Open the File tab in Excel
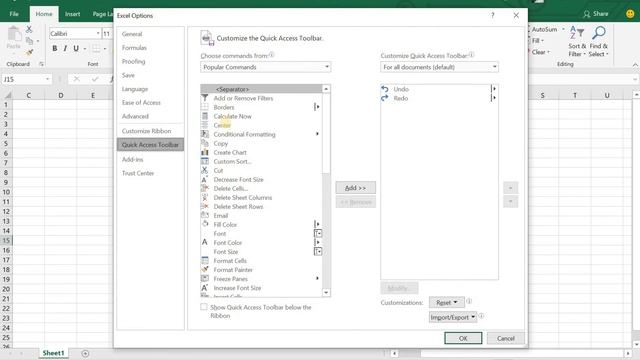The width and height of the screenshot is (640, 360). [14, 14]
